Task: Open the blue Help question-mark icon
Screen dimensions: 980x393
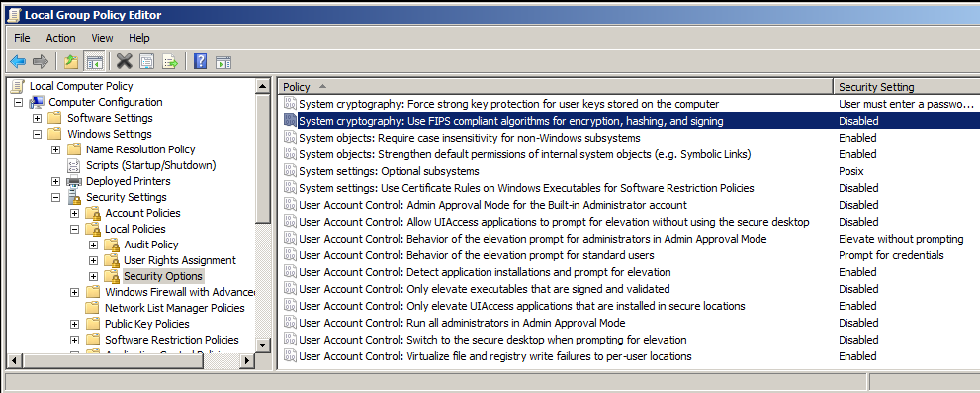Action: point(200,61)
